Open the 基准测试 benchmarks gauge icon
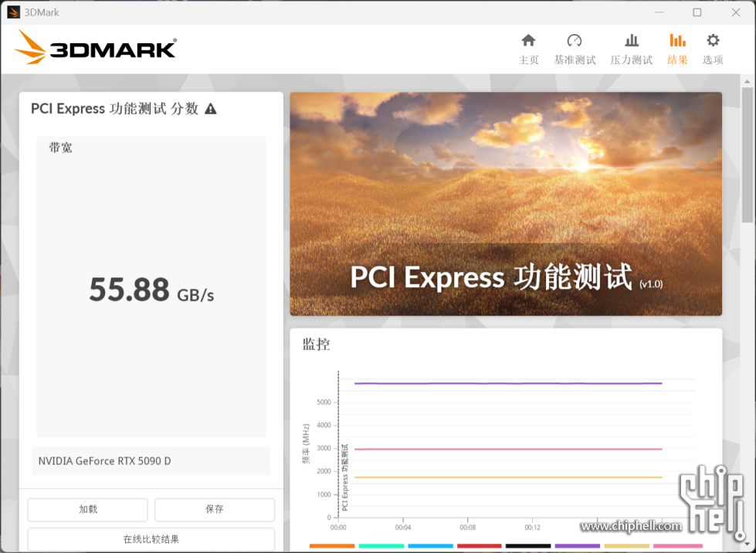Image resolution: width=756 pixels, height=553 pixels. (575, 40)
